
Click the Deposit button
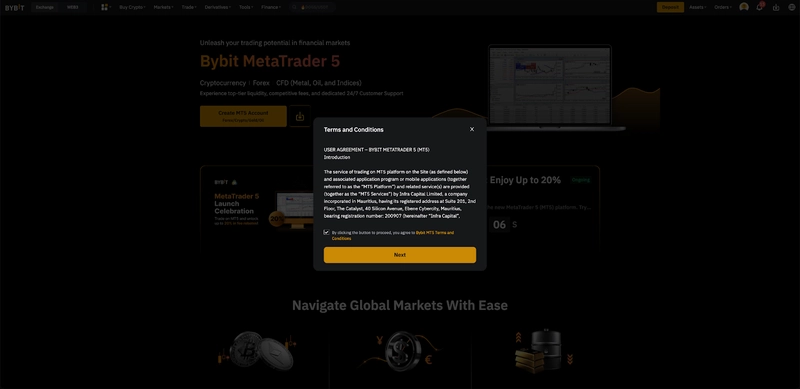click(x=670, y=7)
